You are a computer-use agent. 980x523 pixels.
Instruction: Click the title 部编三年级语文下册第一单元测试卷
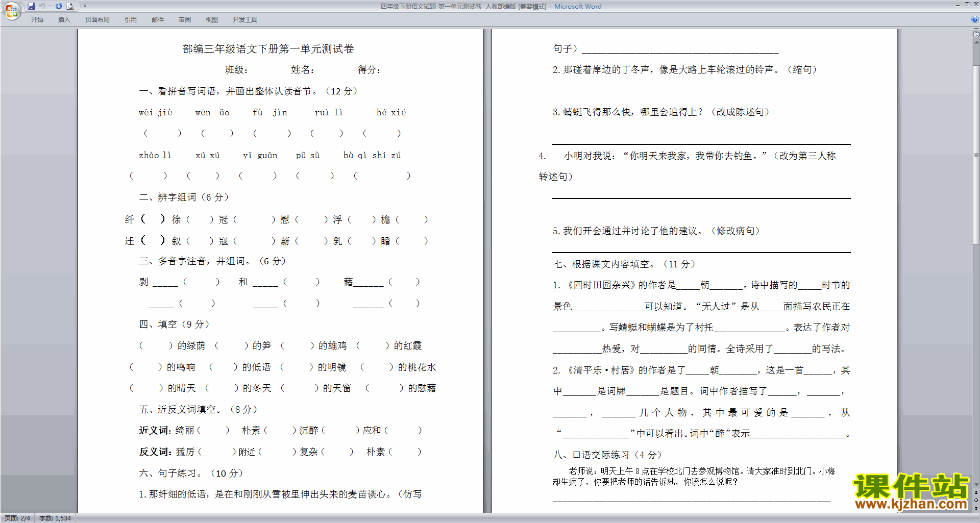[268, 49]
